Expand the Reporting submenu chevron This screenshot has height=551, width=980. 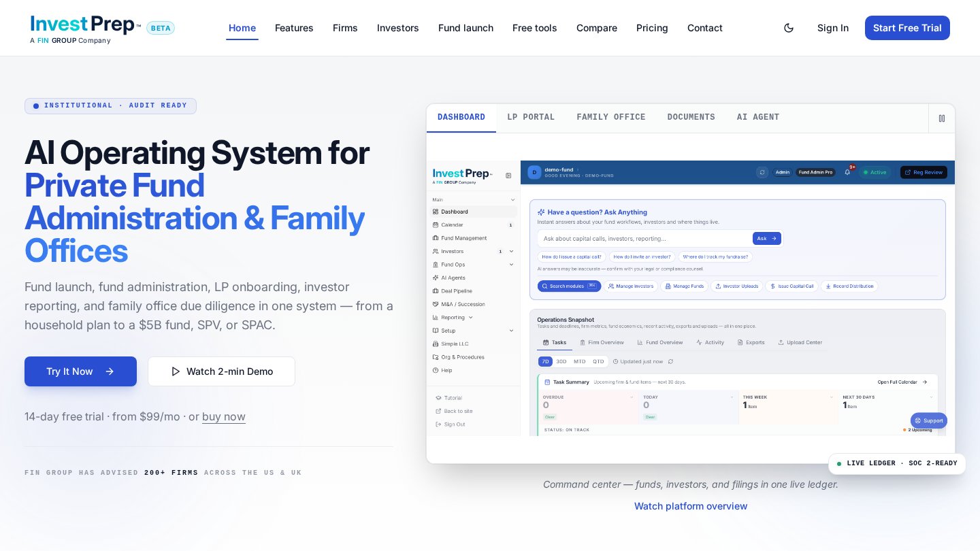470,318
